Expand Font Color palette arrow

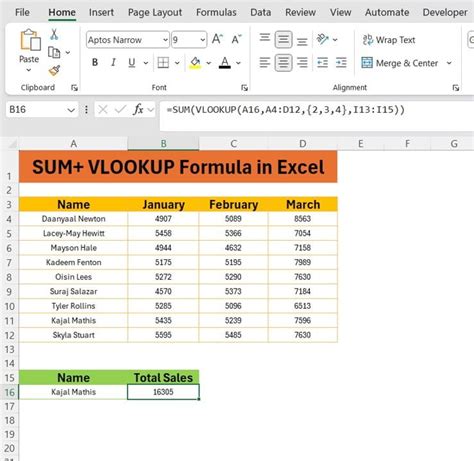point(238,63)
